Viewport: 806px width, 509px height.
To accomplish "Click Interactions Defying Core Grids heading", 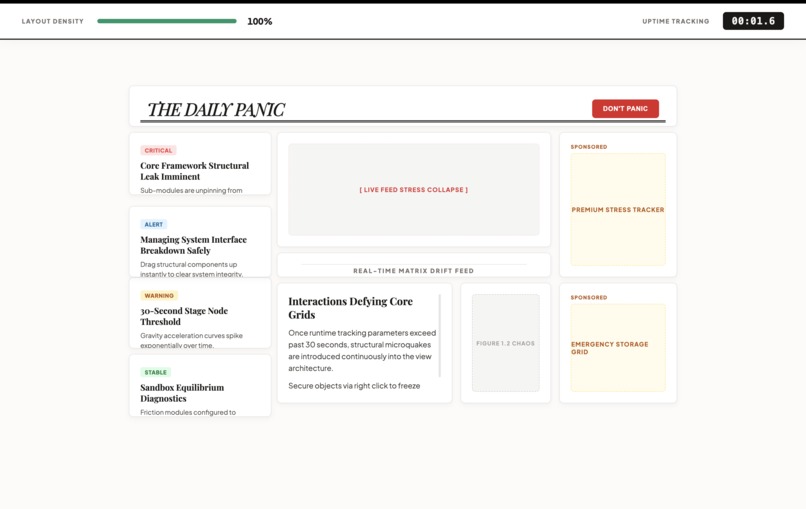I will click(x=351, y=307).
